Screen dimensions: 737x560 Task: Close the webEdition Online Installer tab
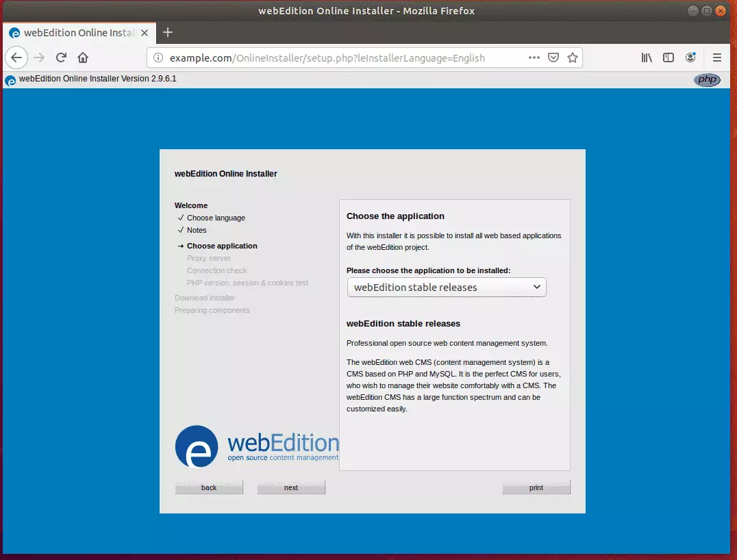145,33
